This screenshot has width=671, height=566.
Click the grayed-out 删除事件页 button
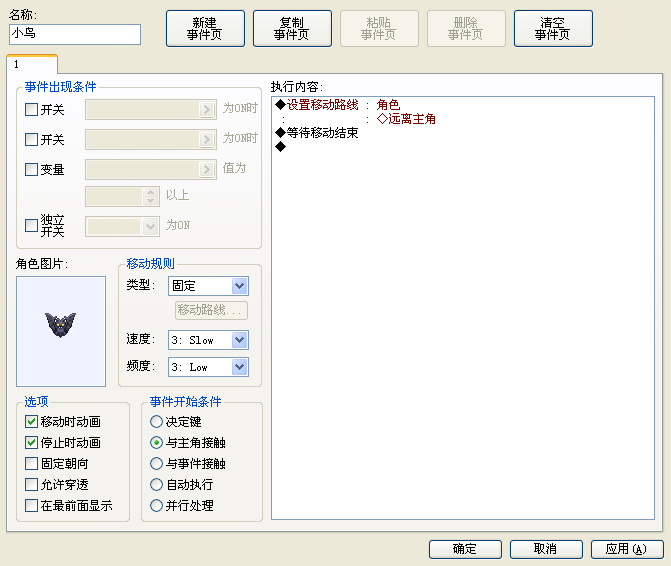pyautogui.click(x=466, y=29)
